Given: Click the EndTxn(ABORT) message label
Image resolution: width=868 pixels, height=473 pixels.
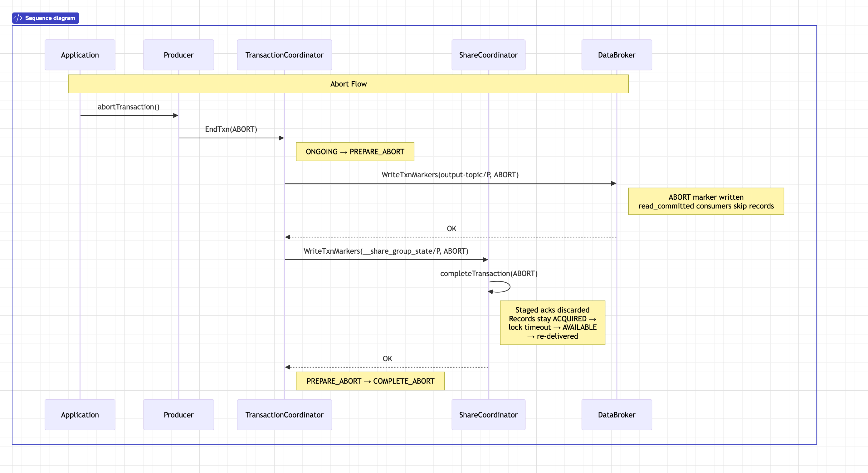Looking at the screenshot, I should point(231,129).
